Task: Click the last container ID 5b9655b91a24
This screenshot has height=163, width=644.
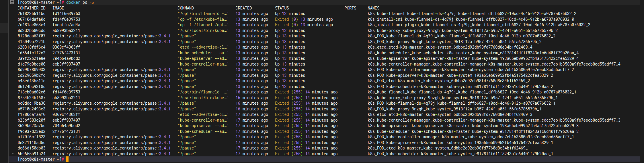Action: point(32,154)
